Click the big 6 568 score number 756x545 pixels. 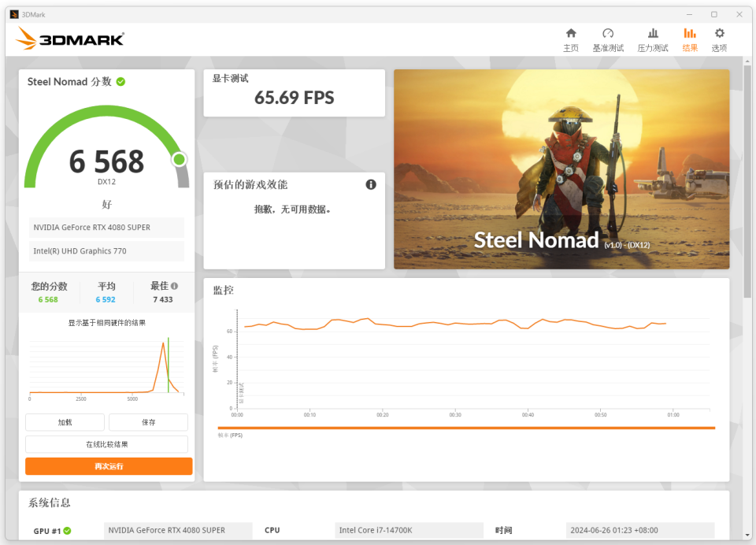click(106, 161)
